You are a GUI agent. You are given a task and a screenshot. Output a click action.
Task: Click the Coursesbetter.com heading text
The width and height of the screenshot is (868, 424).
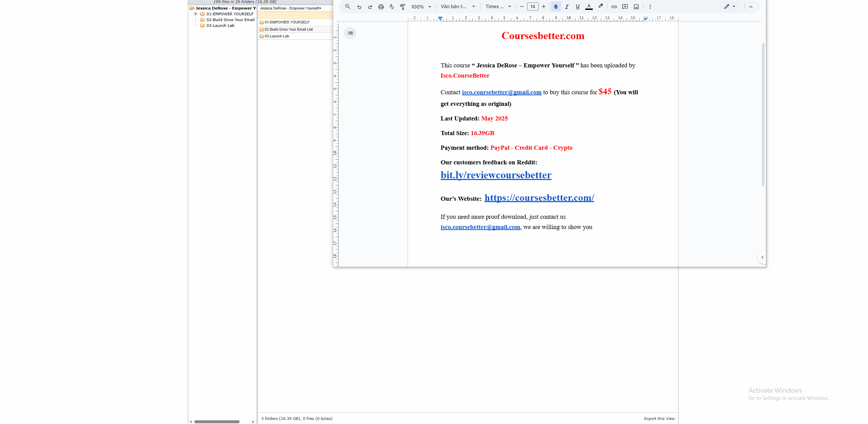543,36
